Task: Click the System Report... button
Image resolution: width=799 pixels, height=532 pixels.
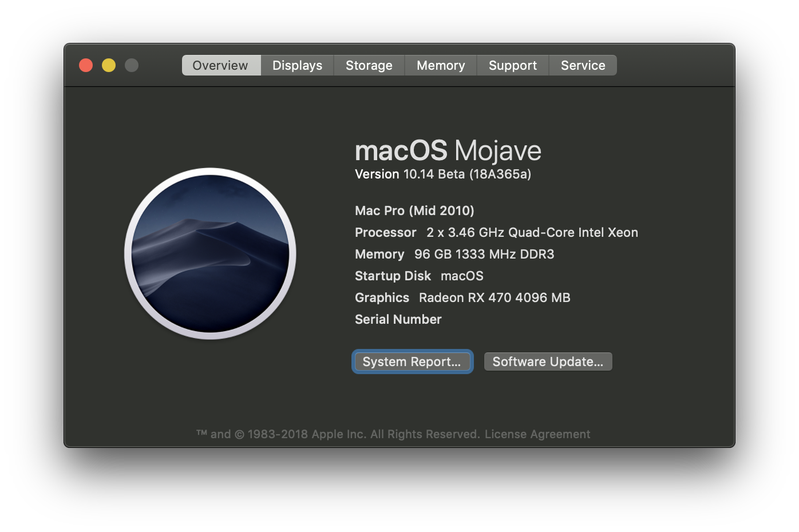Action: [412, 362]
